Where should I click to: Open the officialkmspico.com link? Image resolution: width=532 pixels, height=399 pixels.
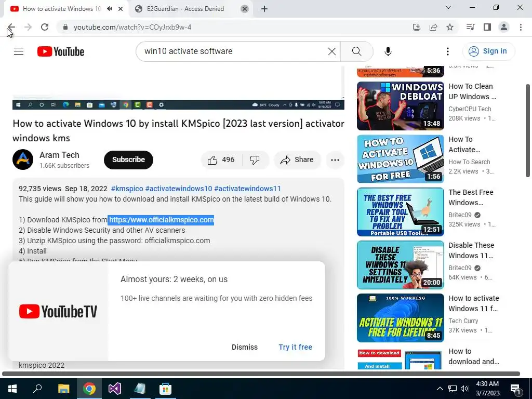(x=161, y=220)
